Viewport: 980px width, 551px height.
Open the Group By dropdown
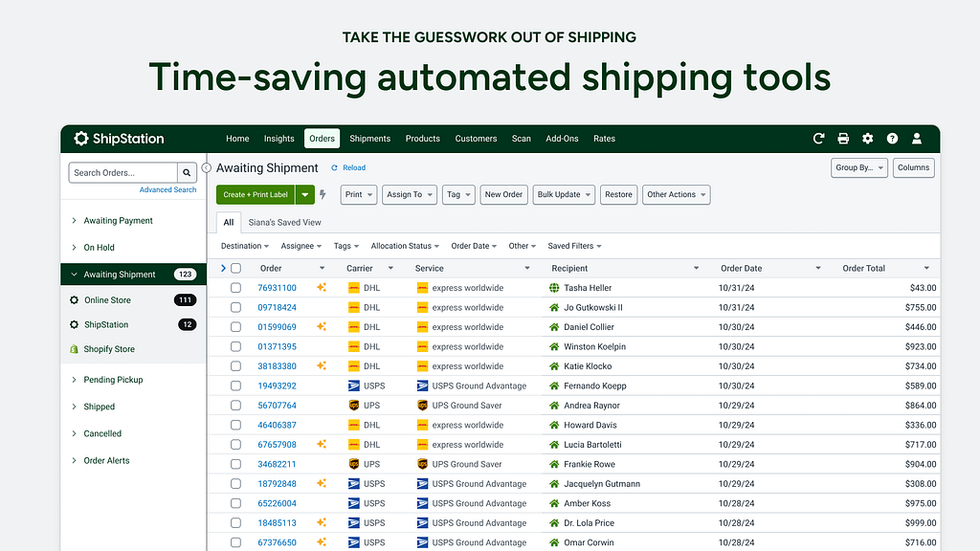859,167
